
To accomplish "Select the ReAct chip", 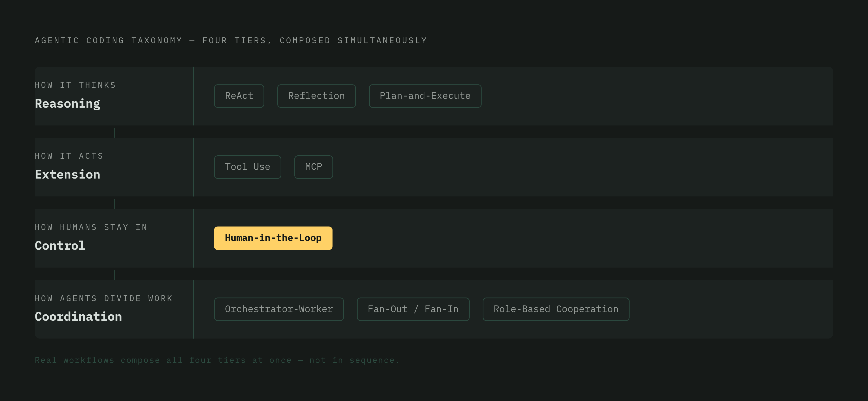I will (239, 96).
